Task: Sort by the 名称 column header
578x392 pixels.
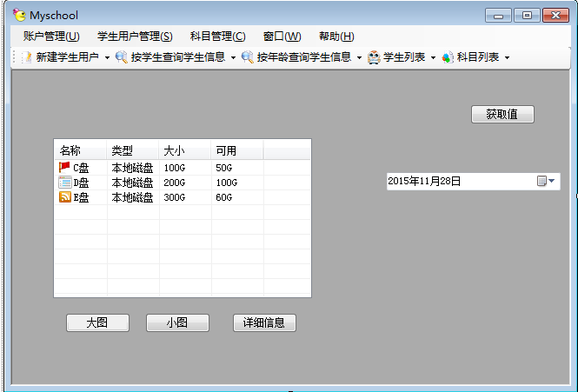Action: [x=80, y=150]
